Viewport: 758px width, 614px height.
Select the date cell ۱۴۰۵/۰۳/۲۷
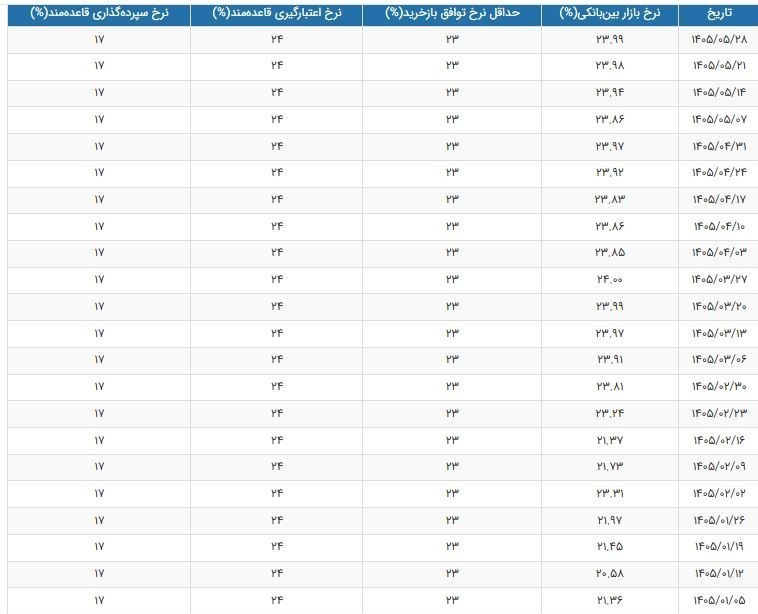point(718,280)
